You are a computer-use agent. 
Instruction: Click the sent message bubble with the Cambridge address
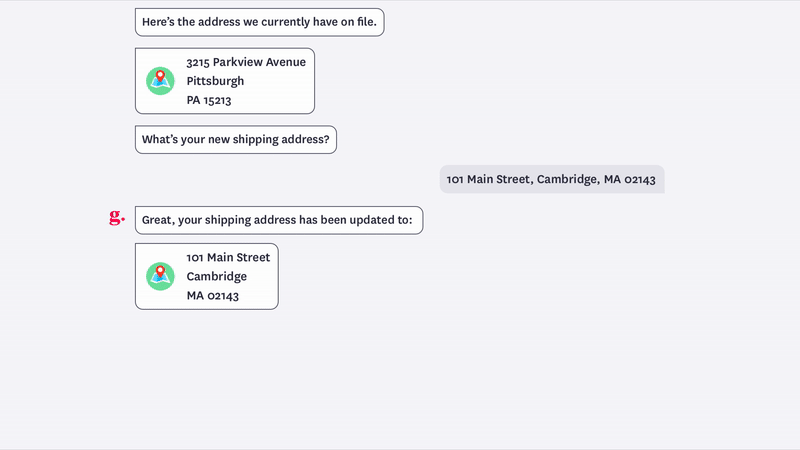[552, 179]
